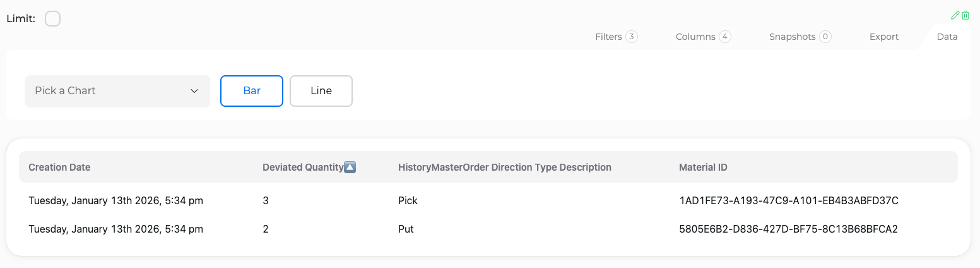Viewport: 980px width, 268px height.
Task: Select the Export tab
Action: (884, 37)
